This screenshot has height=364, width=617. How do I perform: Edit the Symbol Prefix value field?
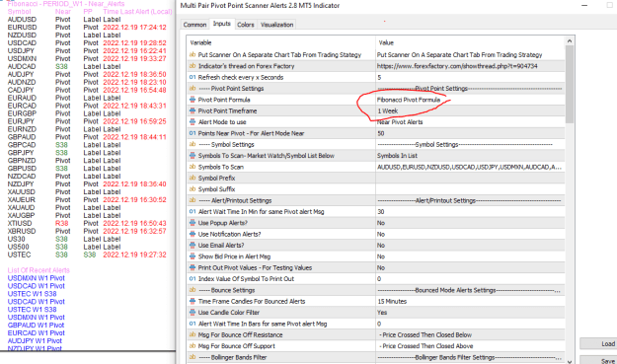470,179
